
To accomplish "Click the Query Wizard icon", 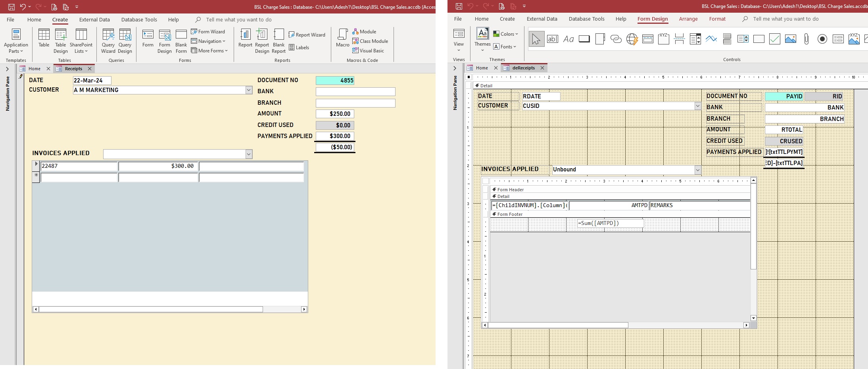I will pos(108,40).
